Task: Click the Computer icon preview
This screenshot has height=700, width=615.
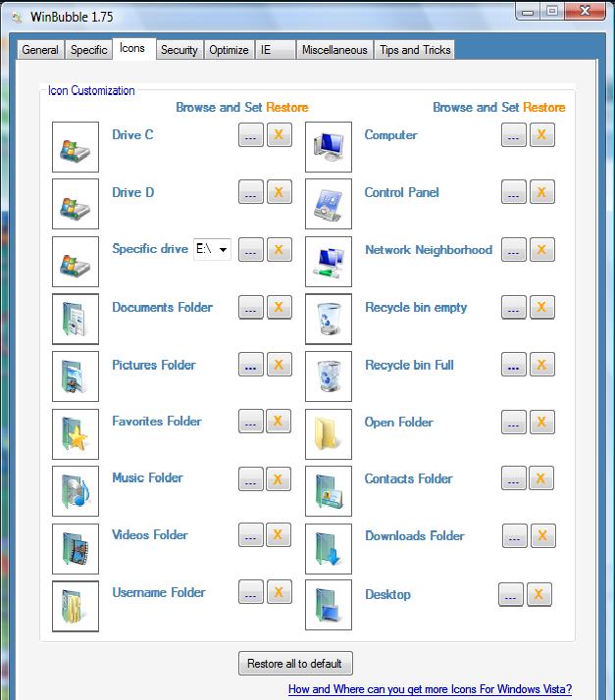Action: pos(329,147)
